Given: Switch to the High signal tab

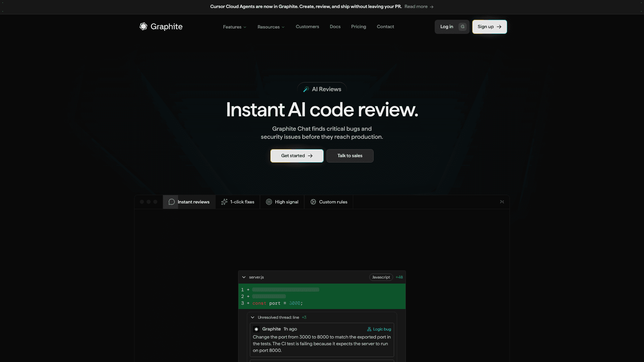Looking at the screenshot, I should click(x=282, y=202).
